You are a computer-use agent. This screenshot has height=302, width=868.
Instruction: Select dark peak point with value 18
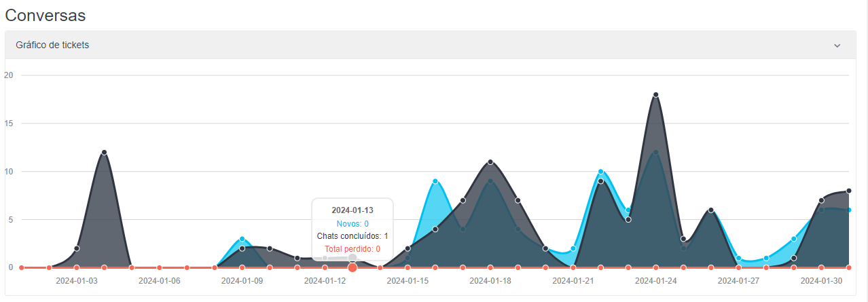tap(655, 95)
